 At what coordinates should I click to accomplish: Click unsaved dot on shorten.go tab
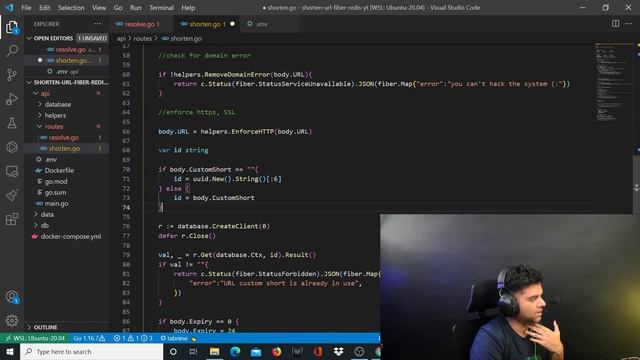coord(232,24)
